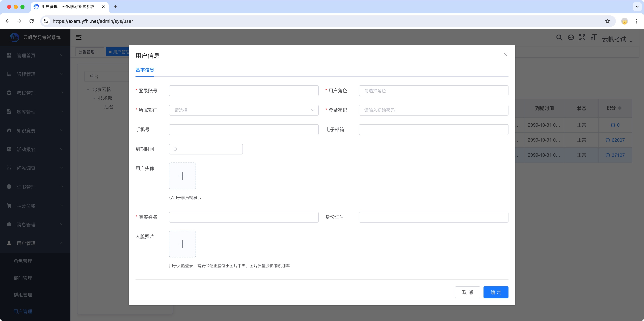The height and width of the screenshot is (321, 644).
Task: Close the 公告管理 page tab
Action: (x=98, y=52)
